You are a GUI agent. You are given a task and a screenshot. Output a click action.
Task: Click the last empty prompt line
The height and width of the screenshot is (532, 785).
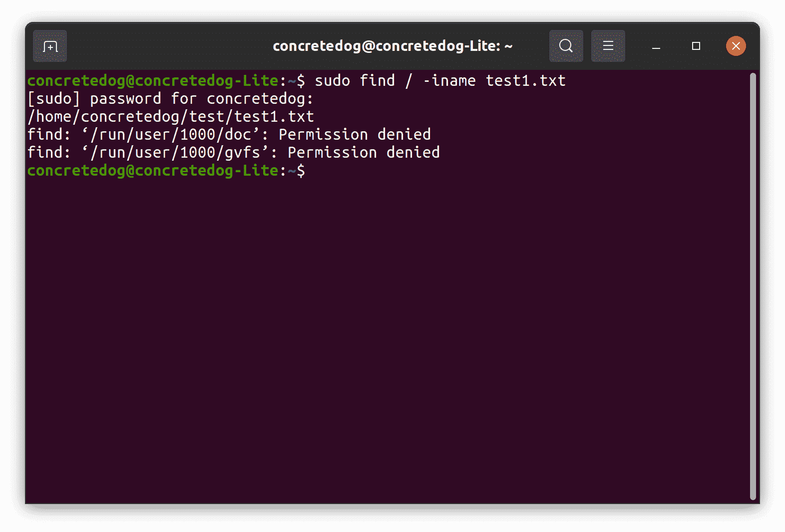pyautogui.click(x=166, y=170)
